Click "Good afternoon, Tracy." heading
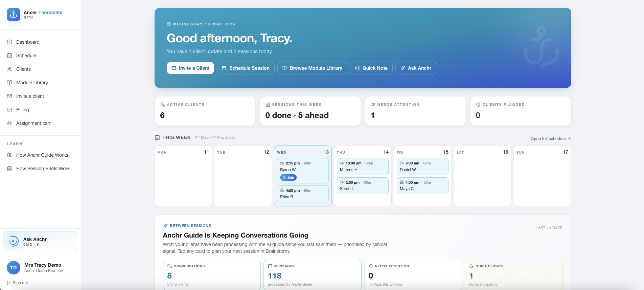644x290 pixels. pos(229,38)
